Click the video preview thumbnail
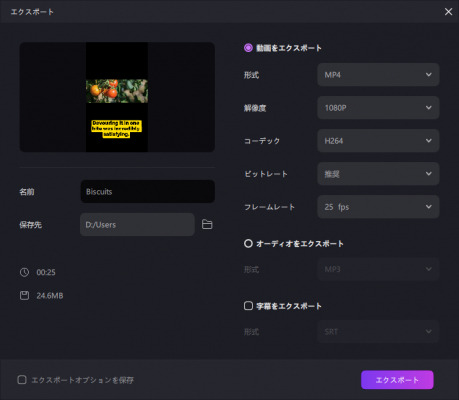Screen dimensions: 459x400 pos(117,97)
